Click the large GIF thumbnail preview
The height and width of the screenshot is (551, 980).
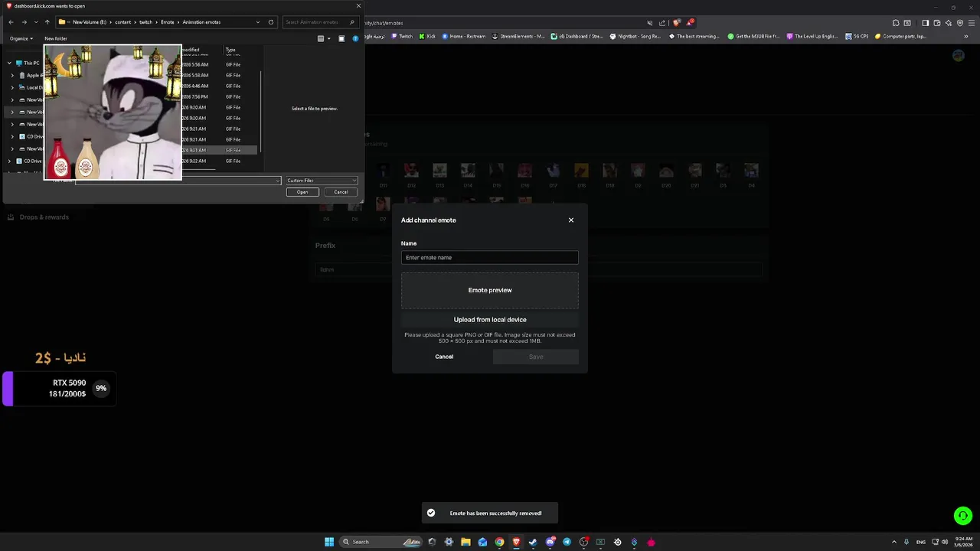point(113,112)
